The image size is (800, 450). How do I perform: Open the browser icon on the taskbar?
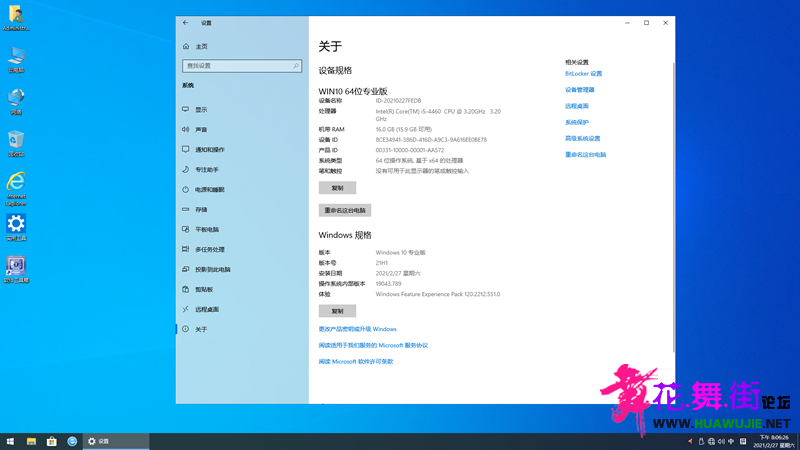tap(72, 441)
